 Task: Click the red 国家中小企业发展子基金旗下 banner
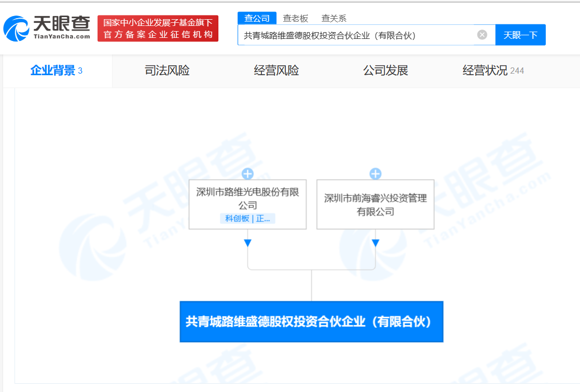pos(158,29)
